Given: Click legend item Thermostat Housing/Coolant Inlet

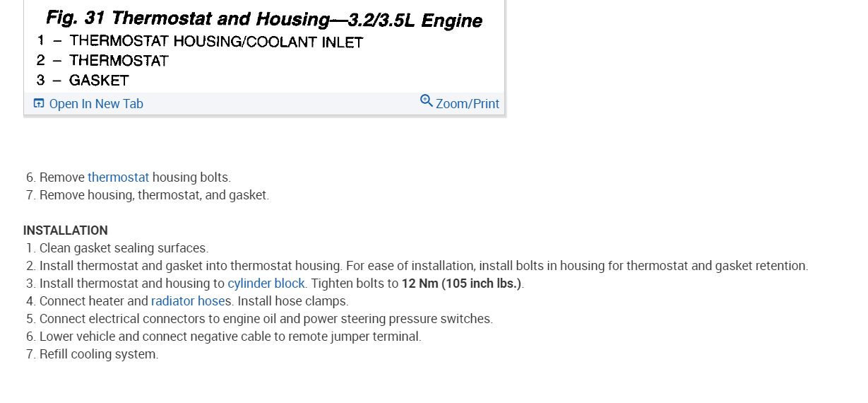Looking at the screenshot, I should coord(215,42).
